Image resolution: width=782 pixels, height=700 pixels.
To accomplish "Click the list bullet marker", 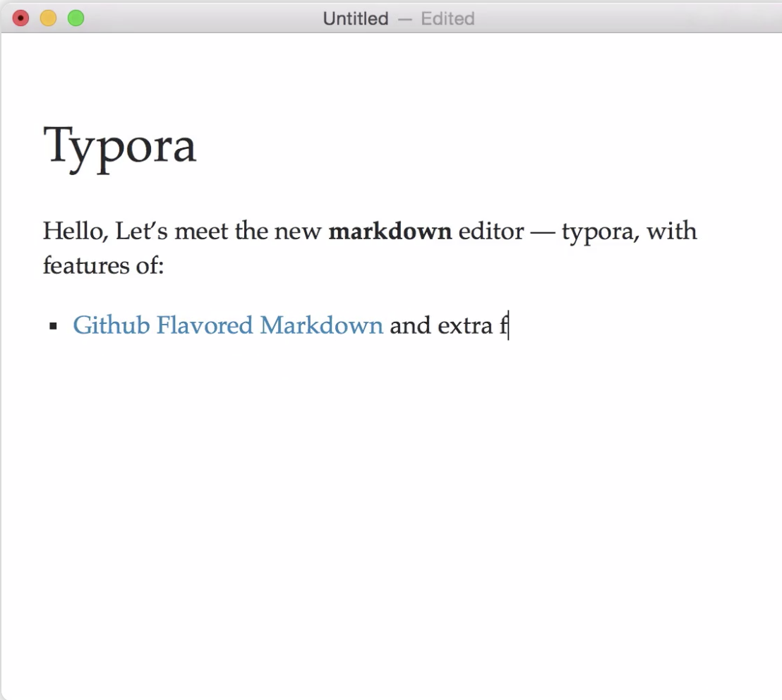I will click(54, 327).
